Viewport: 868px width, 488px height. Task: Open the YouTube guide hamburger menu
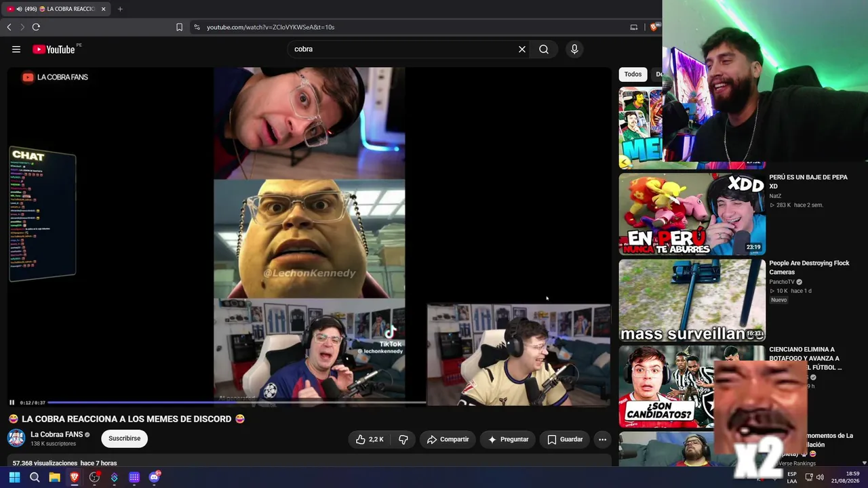(x=16, y=49)
